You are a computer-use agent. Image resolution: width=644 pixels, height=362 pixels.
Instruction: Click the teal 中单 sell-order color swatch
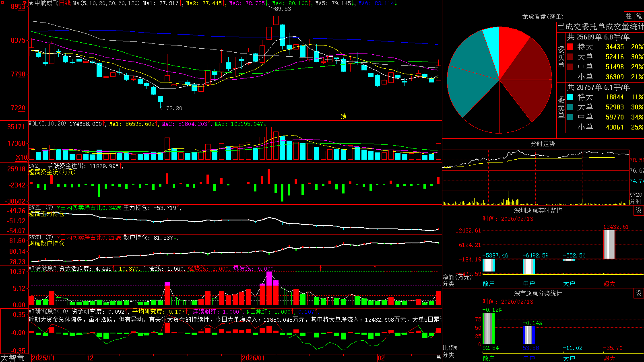click(x=570, y=117)
